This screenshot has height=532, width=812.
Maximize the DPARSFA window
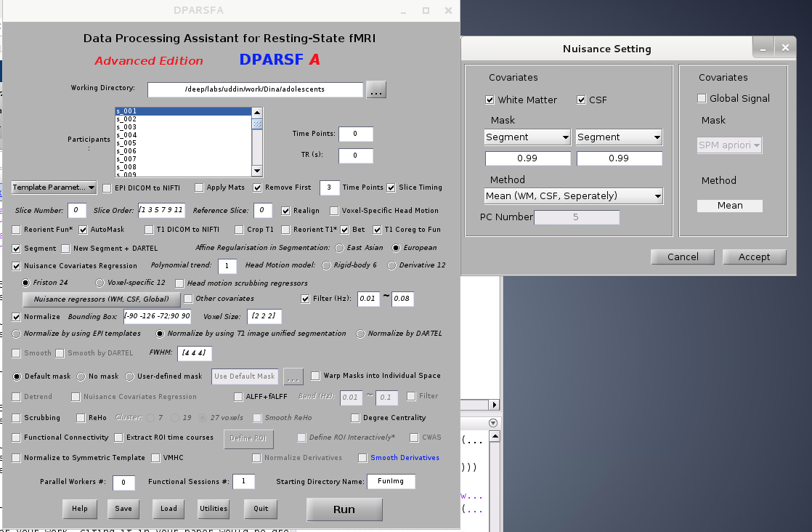click(426, 10)
